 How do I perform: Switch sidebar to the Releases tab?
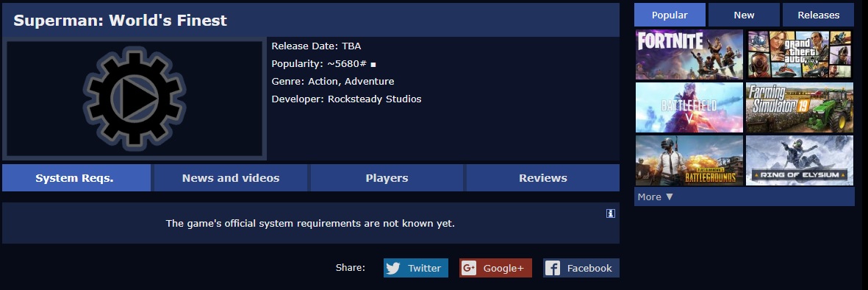(x=818, y=15)
